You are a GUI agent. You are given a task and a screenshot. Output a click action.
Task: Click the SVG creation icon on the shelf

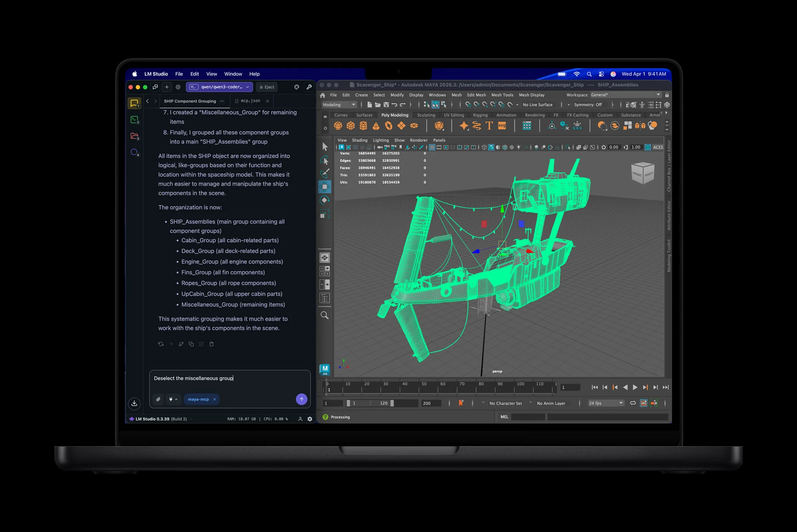coord(501,126)
